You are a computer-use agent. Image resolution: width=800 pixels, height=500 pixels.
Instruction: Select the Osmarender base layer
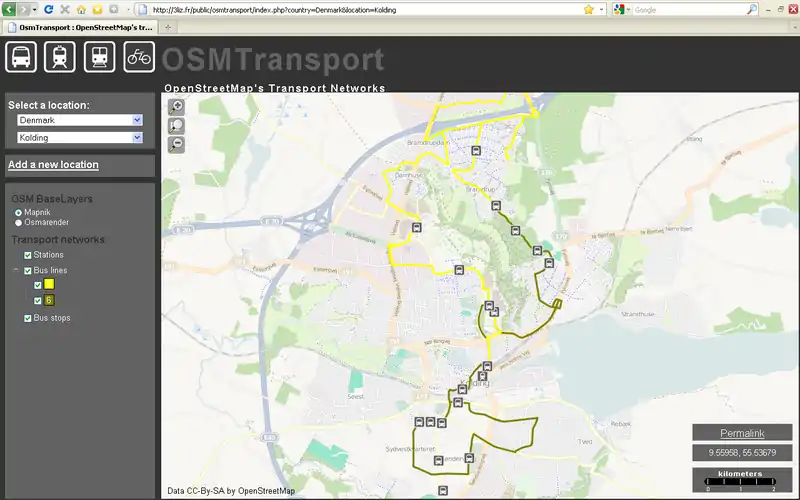click(x=18, y=223)
